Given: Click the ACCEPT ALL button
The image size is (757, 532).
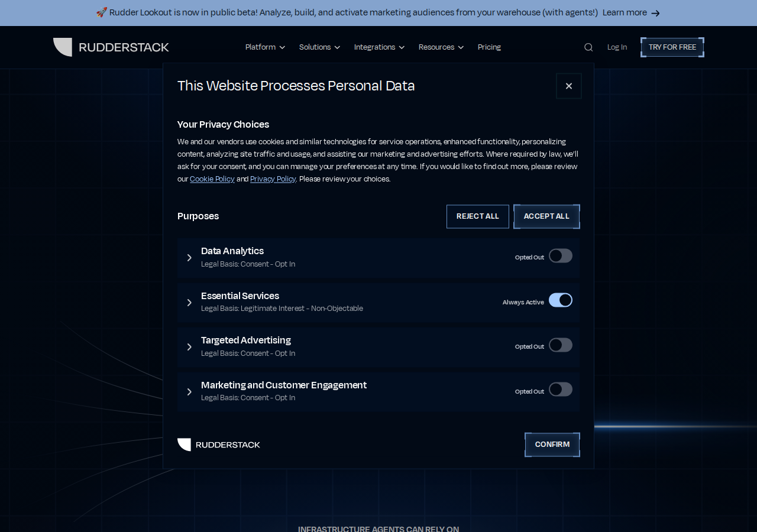Looking at the screenshot, I should pos(546,216).
